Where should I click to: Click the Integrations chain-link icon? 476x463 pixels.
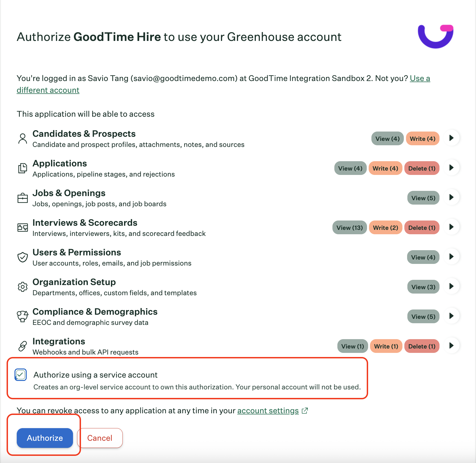tap(23, 346)
